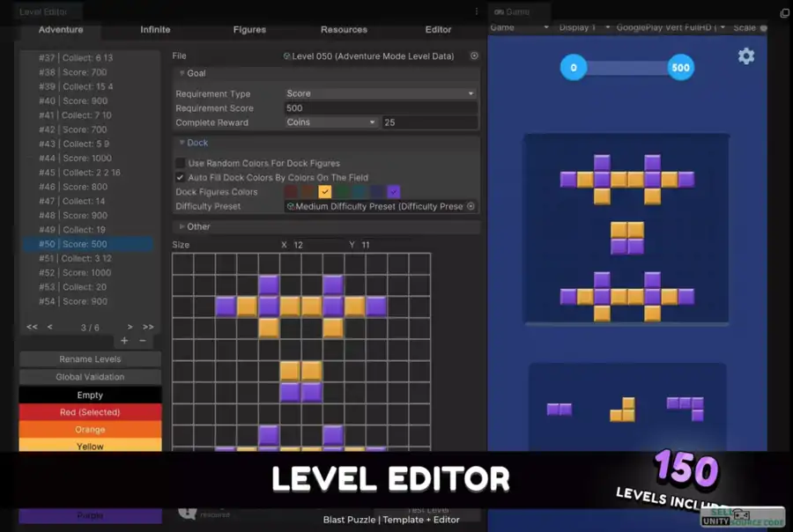Switch to the Resources tab
This screenshot has width=793, height=532.
344,30
